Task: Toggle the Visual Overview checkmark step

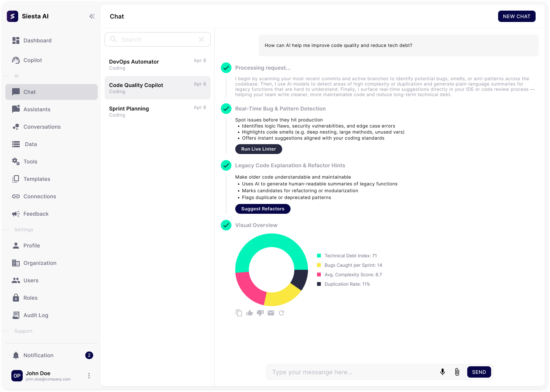Action: pyautogui.click(x=226, y=225)
